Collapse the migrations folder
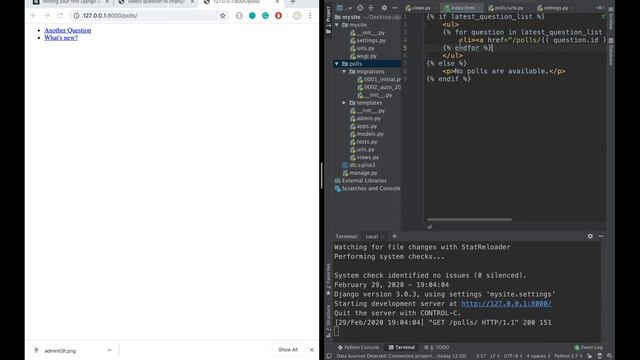640x360 pixels. point(344,71)
